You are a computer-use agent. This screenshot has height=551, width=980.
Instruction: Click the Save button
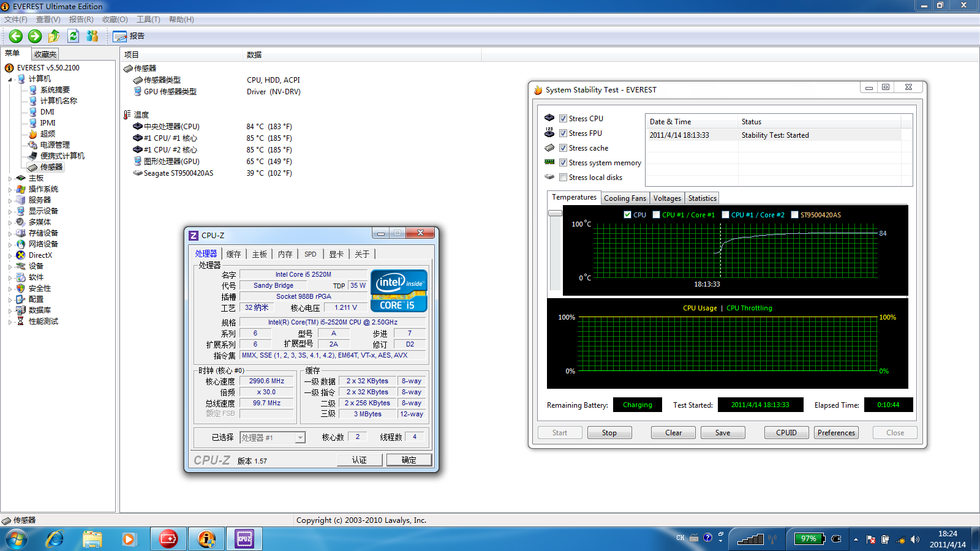(723, 433)
